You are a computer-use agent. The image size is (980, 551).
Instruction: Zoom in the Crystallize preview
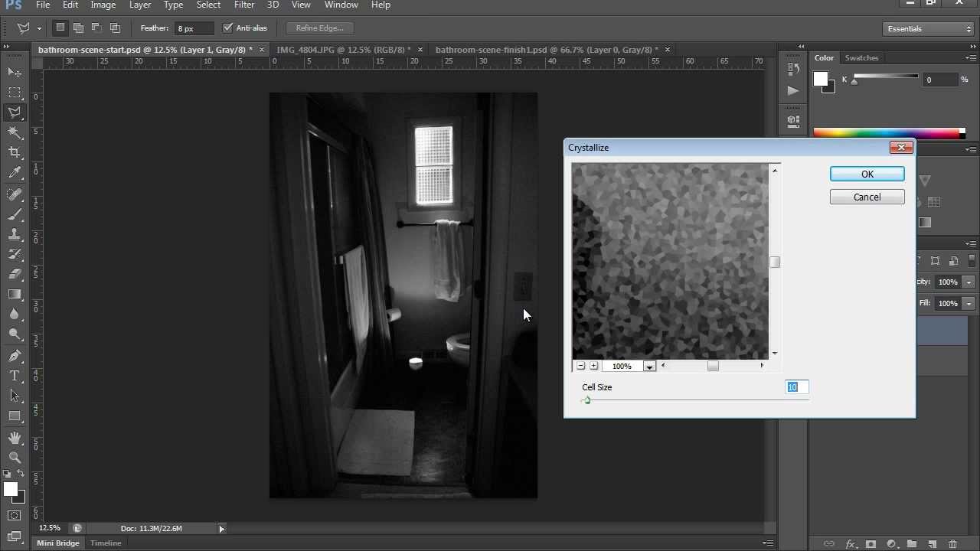point(593,367)
